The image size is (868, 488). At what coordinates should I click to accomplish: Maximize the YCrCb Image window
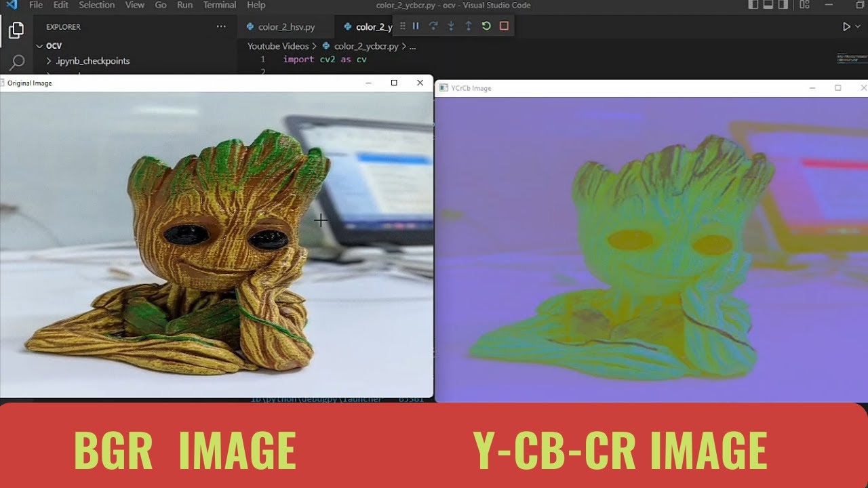click(837, 88)
